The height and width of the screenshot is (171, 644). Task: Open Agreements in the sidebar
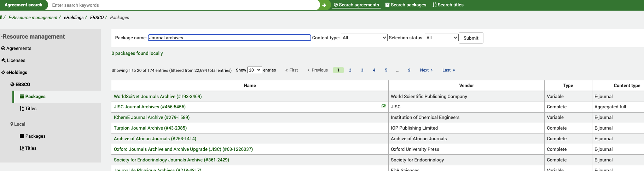18,49
